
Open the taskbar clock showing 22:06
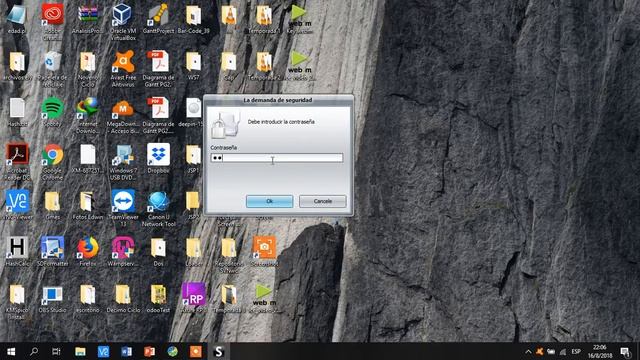coord(600,351)
